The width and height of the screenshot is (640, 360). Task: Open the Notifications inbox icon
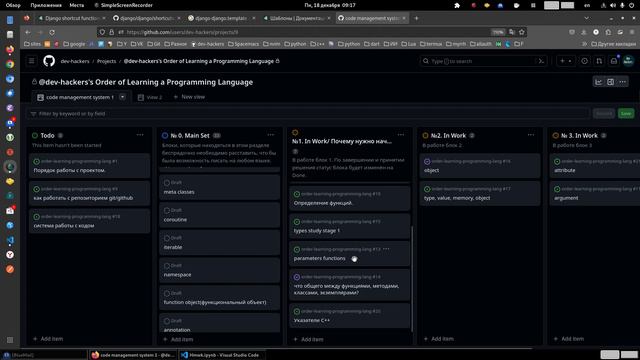point(614,61)
